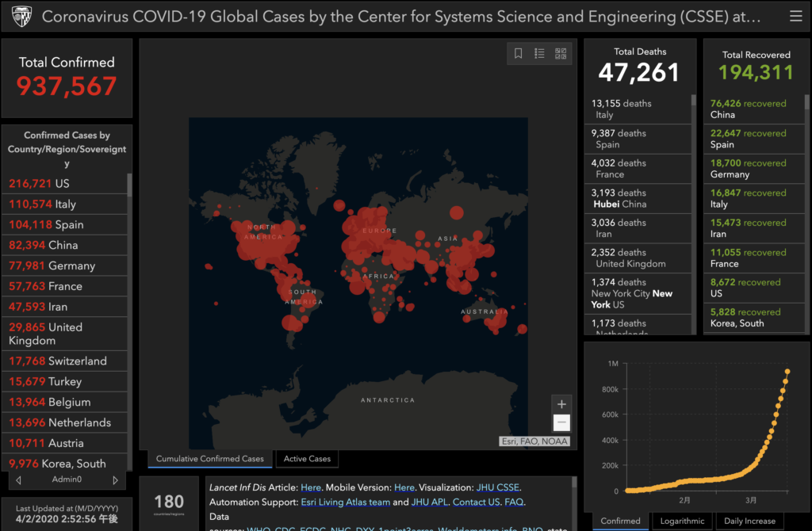Click the Johns Hopkins shield logo
This screenshot has height=531, width=812.
pyautogui.click(x=21, y=17)
